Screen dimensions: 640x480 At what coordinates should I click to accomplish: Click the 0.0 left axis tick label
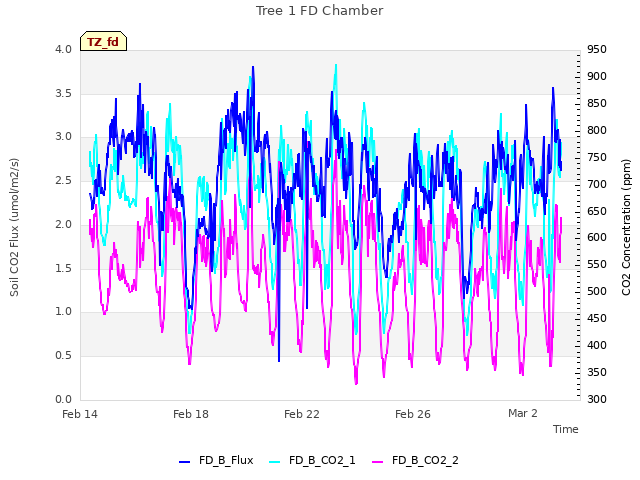point(63,399)
